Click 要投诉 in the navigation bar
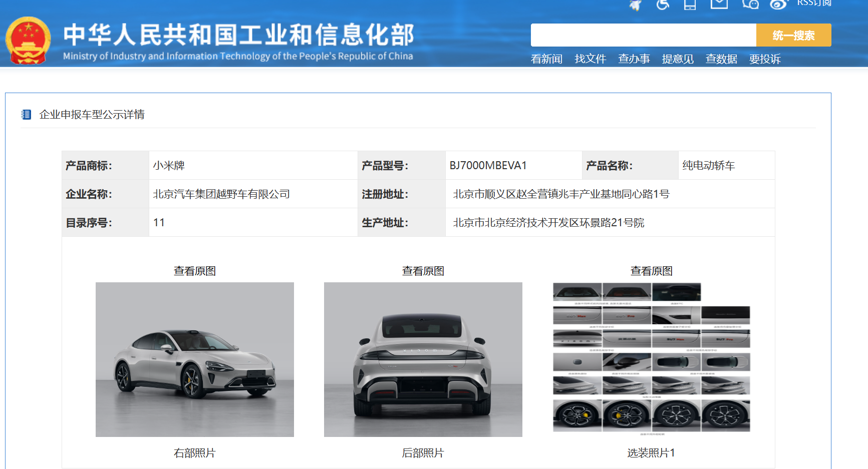This screenshot has width=868, height=469. [765, 59]
